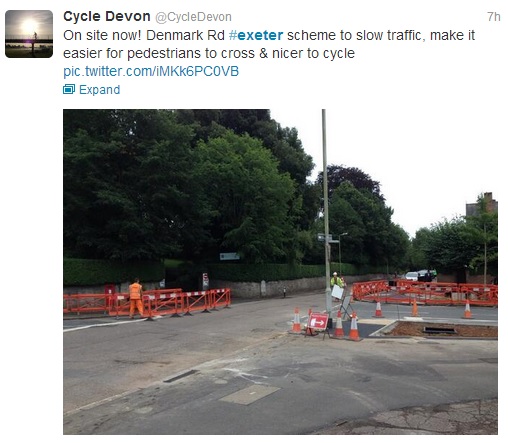Image resolution: width=508 pixels, height=443 pixels.
Task: Open the Cycle Devon profile avatar
Action: click(x=29, y=34)
